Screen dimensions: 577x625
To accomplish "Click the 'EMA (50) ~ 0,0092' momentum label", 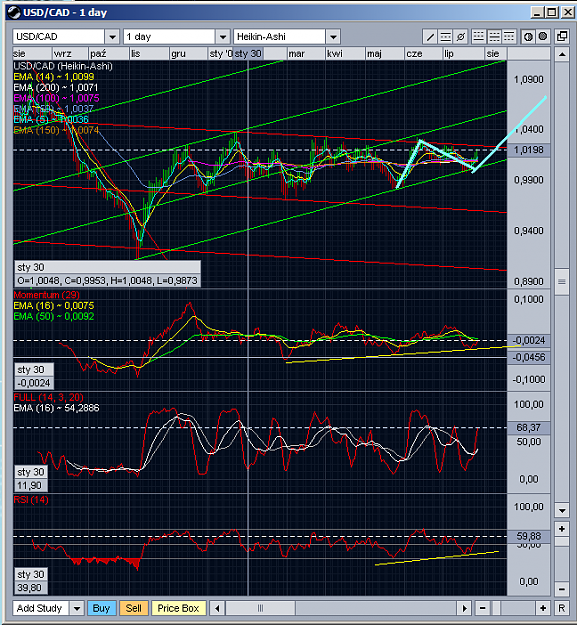I will tap(54, 316).
